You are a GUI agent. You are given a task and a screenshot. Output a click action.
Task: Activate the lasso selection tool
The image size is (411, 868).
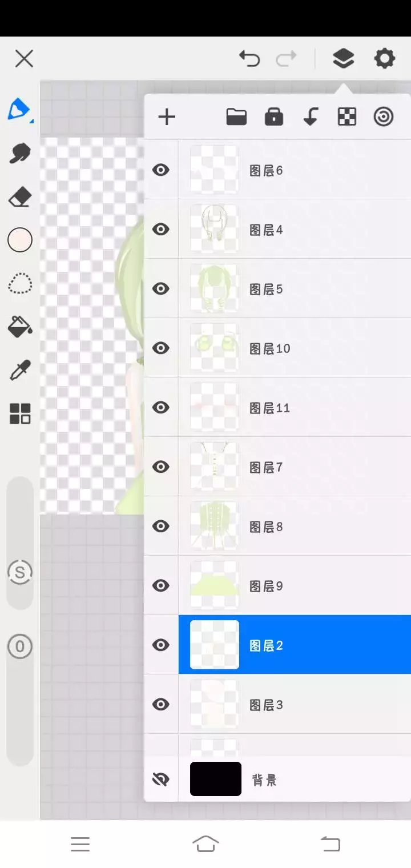(20, 283)
